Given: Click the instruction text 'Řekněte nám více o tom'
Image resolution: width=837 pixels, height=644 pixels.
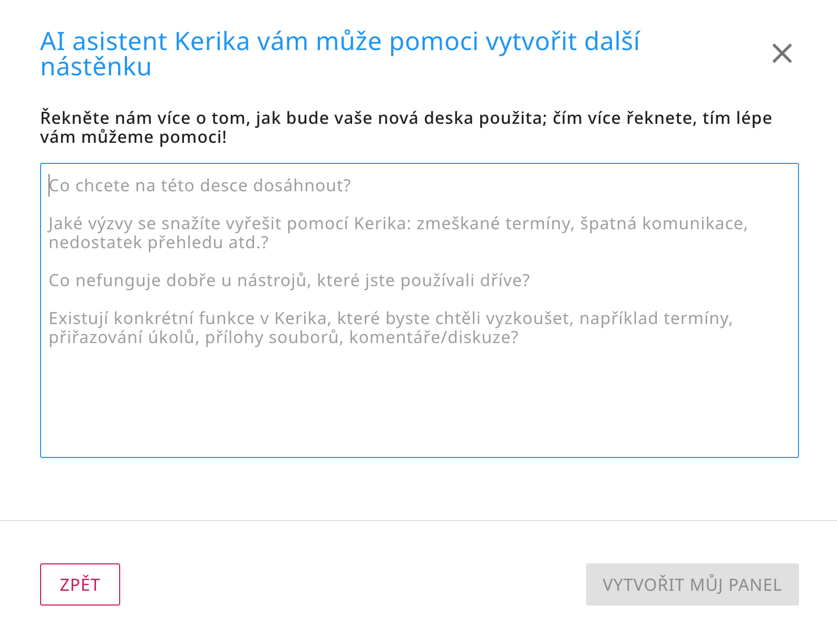Looking at the screenshot, I should (406, 118).
